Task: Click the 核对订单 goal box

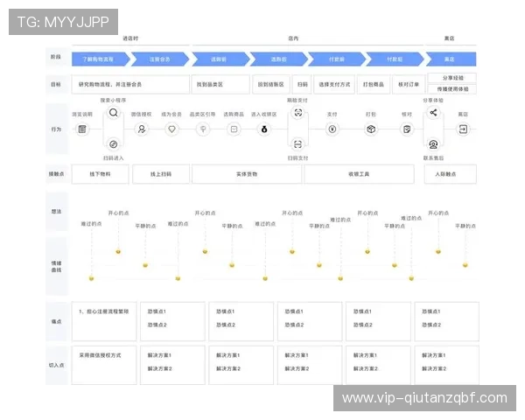Action: click(409, 84)
